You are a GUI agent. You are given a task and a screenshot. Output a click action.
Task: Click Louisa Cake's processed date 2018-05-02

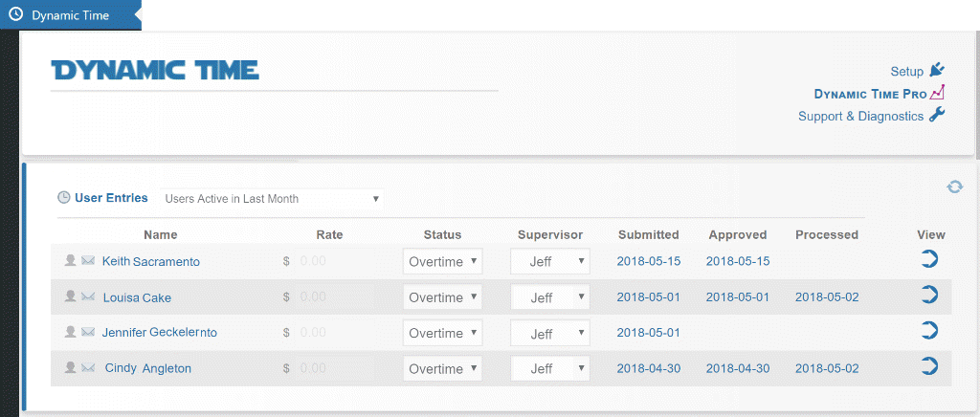coord(827,297)
